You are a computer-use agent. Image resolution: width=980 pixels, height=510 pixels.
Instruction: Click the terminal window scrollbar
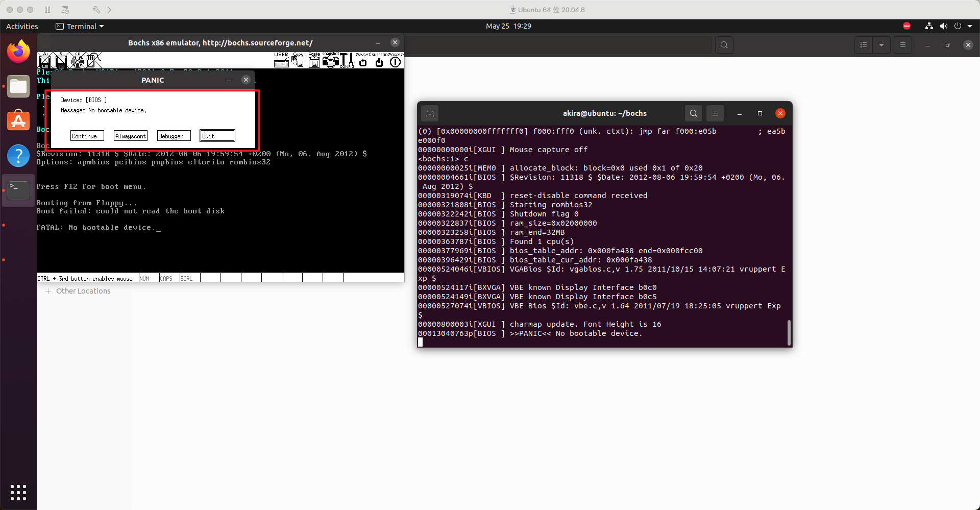(x=789, y=333)
